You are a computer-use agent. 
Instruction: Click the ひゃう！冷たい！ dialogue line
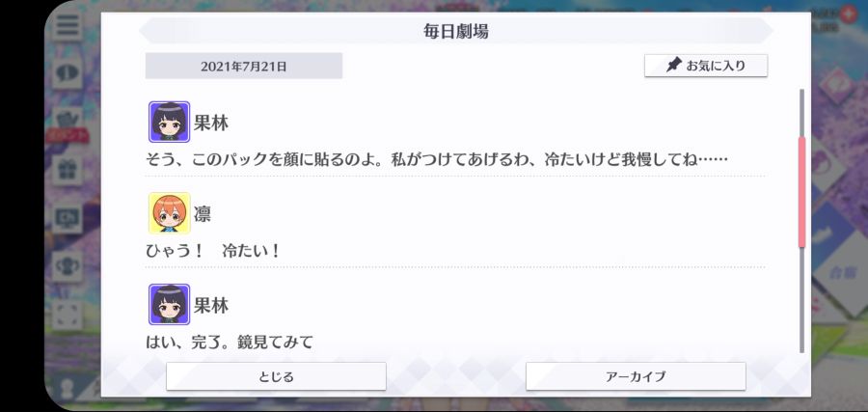coord(214,251)
